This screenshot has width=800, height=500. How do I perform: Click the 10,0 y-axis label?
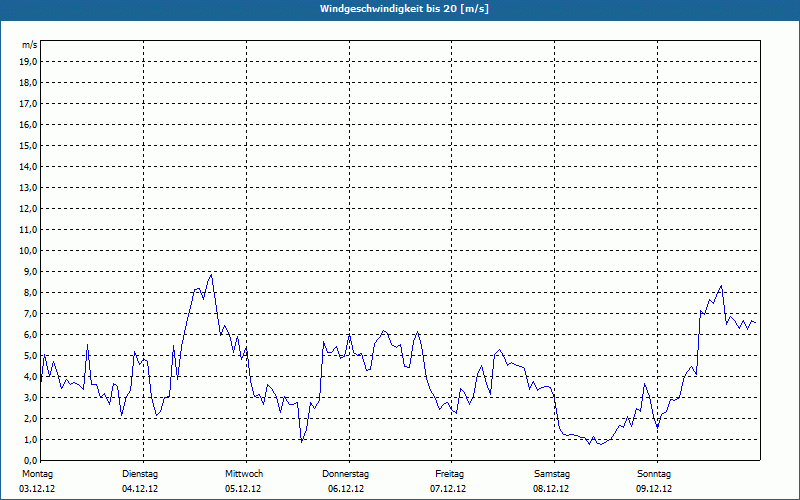(28, 251)
